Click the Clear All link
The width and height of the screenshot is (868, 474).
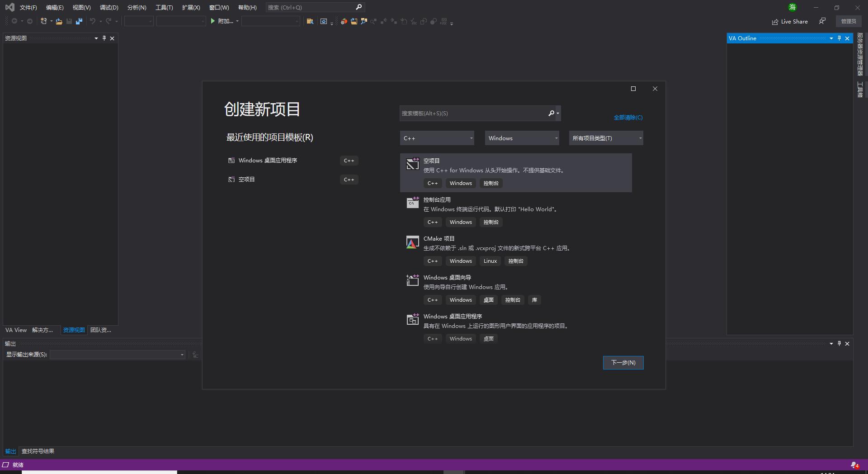628,118
